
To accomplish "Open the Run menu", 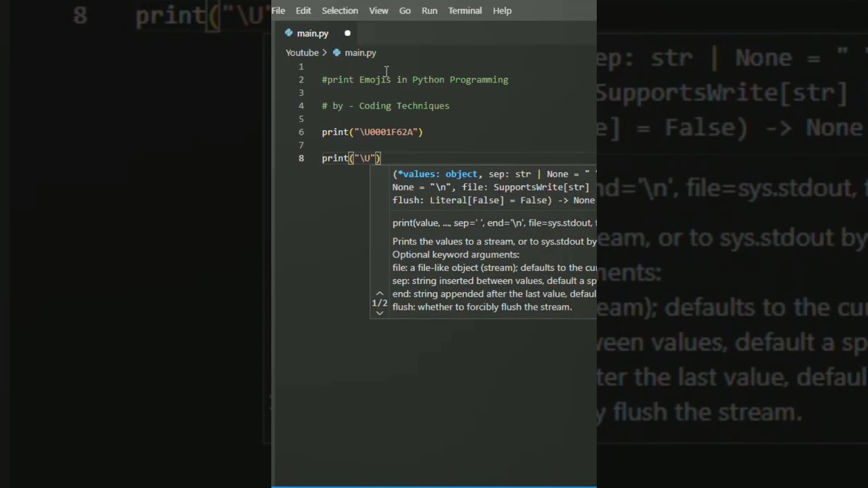I will tap(429, 11).
